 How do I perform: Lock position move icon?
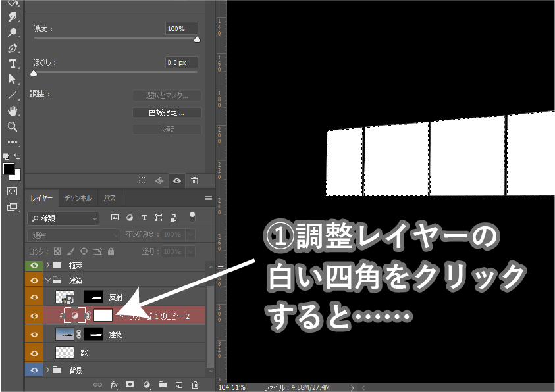click(x=84, y=251)
